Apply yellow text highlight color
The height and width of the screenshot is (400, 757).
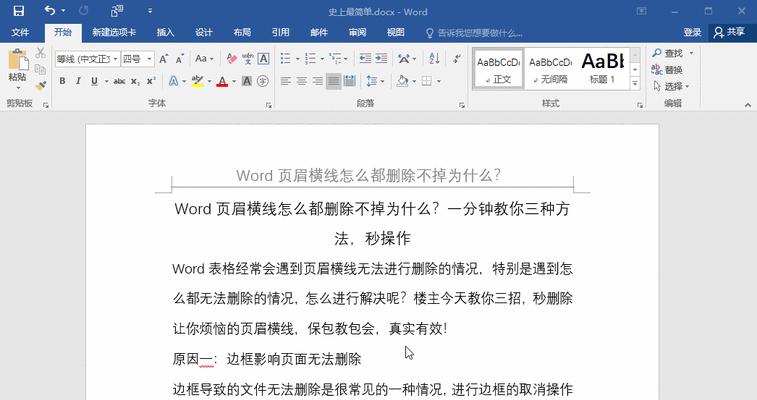click(197, 81)
